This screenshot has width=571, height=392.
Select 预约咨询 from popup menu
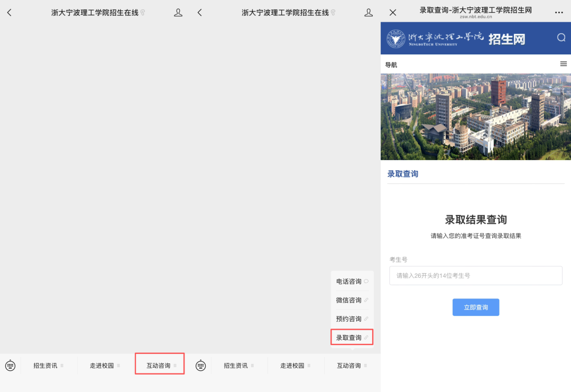[x=352, y=319]
